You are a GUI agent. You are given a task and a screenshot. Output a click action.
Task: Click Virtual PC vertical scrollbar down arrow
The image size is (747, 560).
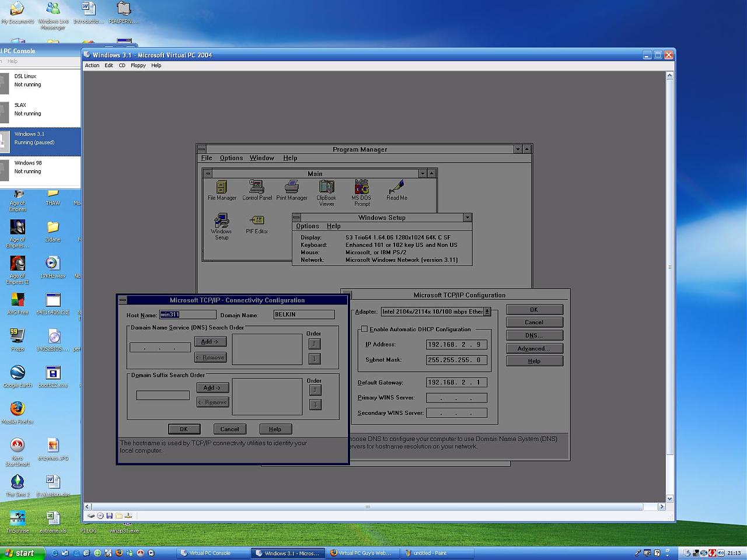tap(669, 499)
